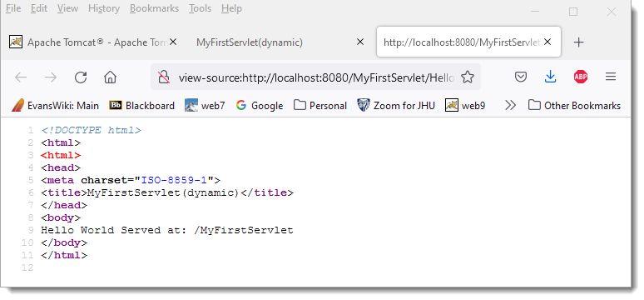Click the view-source URL address field

(316, 77)
